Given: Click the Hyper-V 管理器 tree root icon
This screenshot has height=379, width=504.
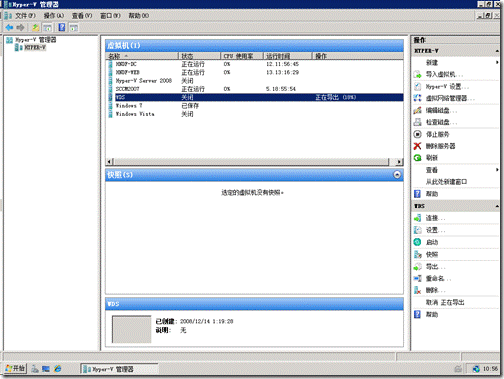Looking at the screenshot, I should pyautogui.click(x=10, y=40).
